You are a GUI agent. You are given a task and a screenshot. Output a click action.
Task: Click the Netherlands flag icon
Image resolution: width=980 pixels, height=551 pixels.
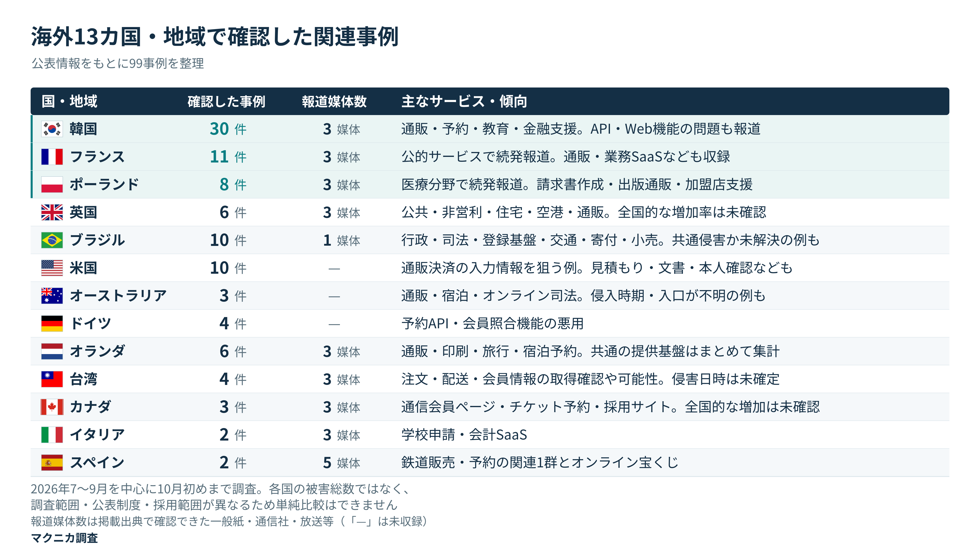click(x=52, y=351)
